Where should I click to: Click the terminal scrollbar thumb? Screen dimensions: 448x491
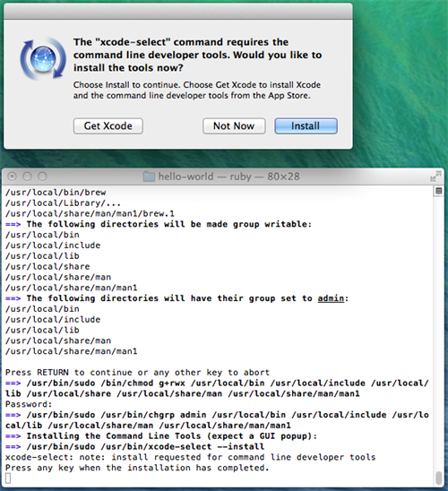[x=439, y=478]
